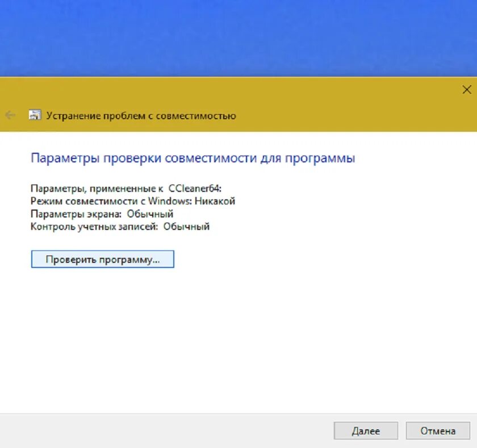Image resolution: width=477 pixels, height=448 pixels.
Task: Click the "Отмена" button
Action: 438,430
